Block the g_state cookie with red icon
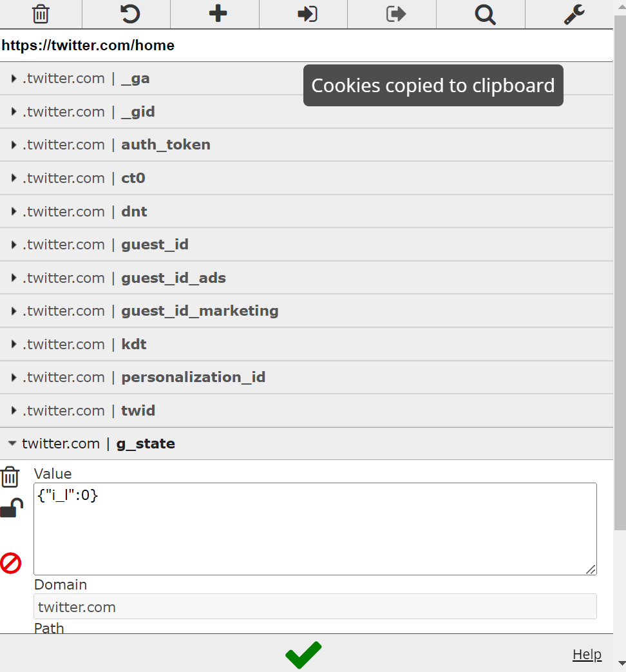626x672 pixels. tap(11, 563)
